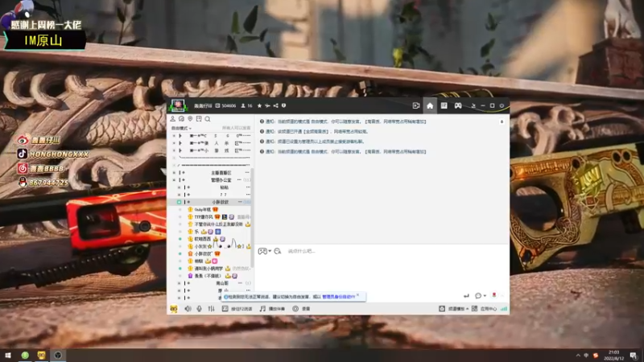Viewport: 644px width, 362px height.
Task: Switch to the list panel tab icon
Action: 444,105
